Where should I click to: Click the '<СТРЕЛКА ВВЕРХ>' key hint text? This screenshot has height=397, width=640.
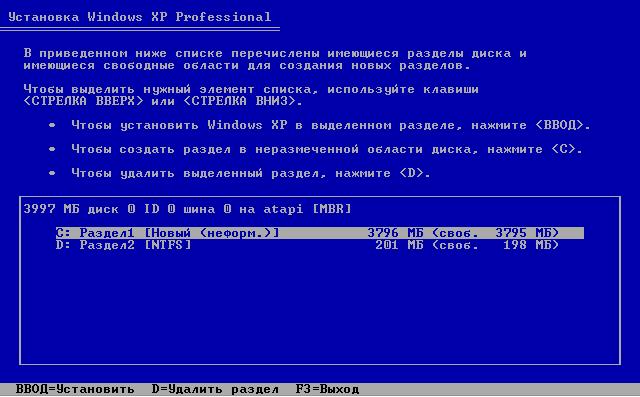tap(83, 101)
